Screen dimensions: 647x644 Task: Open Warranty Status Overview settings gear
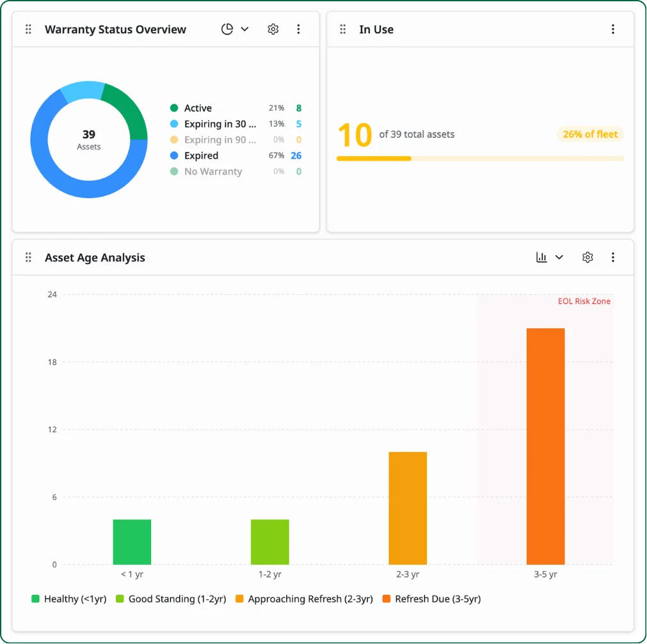coord(273,29)
